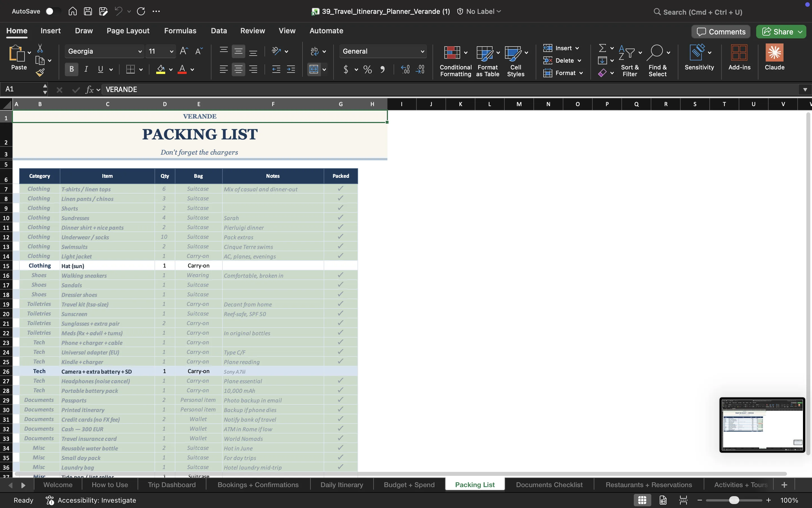Toggle Bold formatting
The image size is (812, 508).
pos(71,69)
